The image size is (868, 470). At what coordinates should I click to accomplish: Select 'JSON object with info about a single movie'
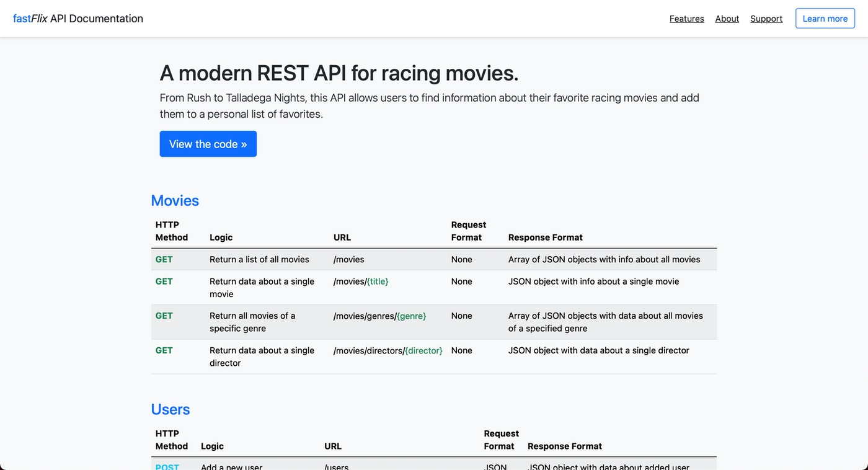[x=593, y=282]
